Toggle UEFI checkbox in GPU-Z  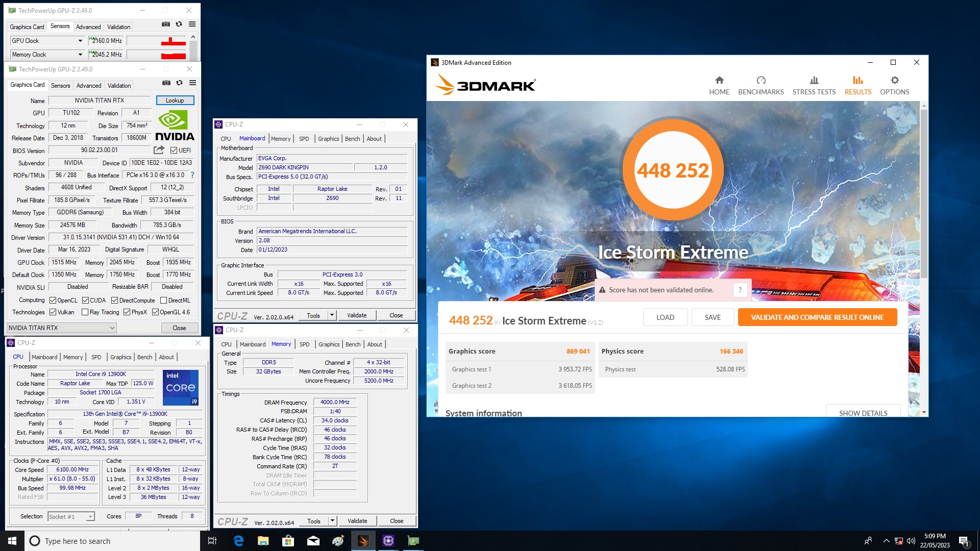174,151
